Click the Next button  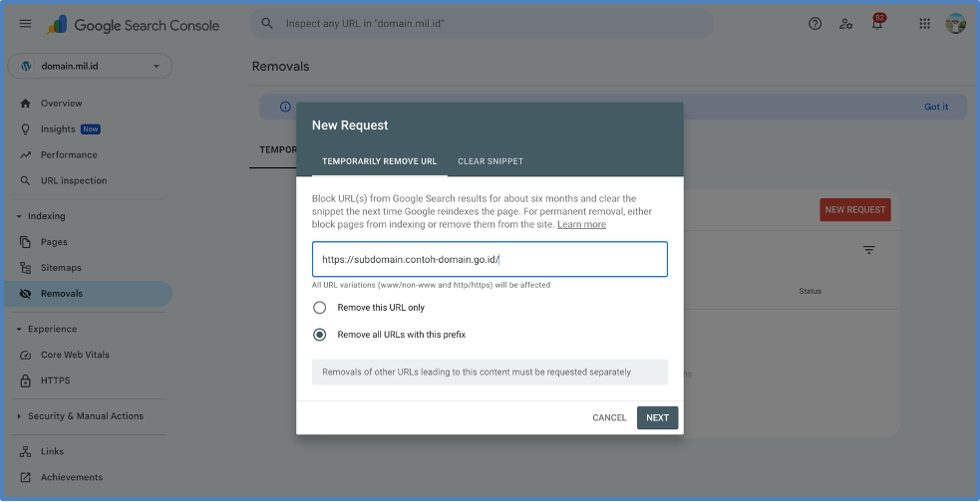point(657,417)
